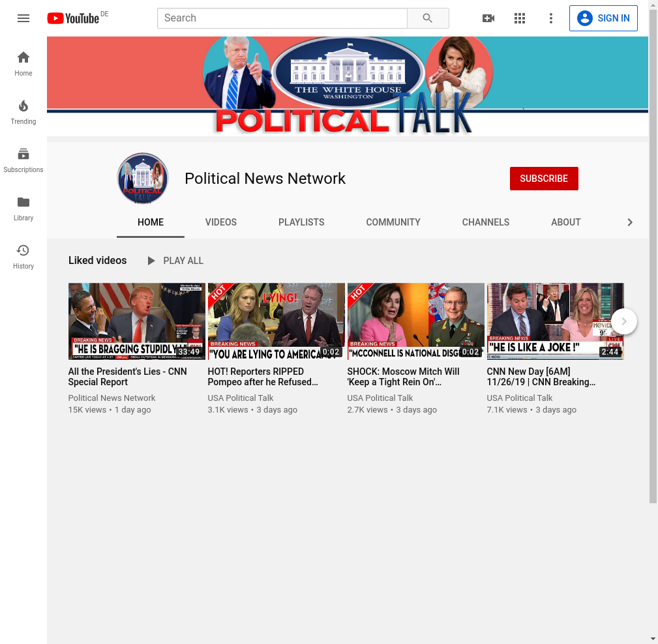Image resolution: width=658 pixels, height=644 pixels.
Task: Click the '7.1K views • 3 days ago' text
Action: point(531,410)
